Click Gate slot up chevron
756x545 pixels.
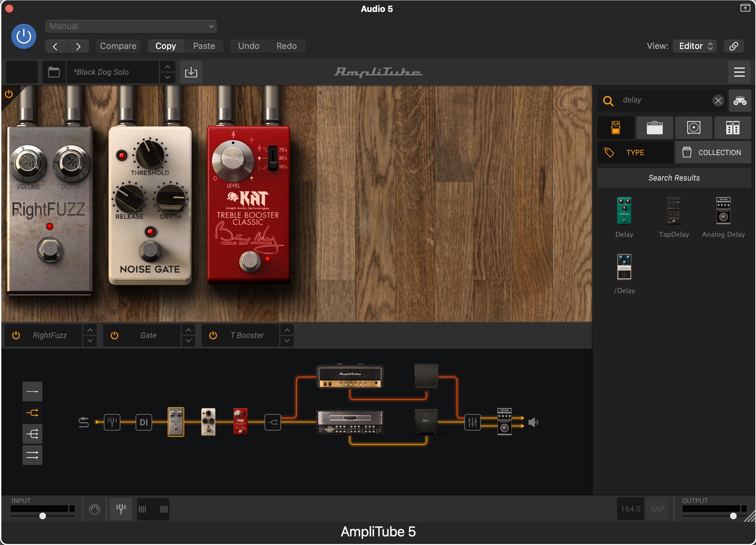point(188,330)
